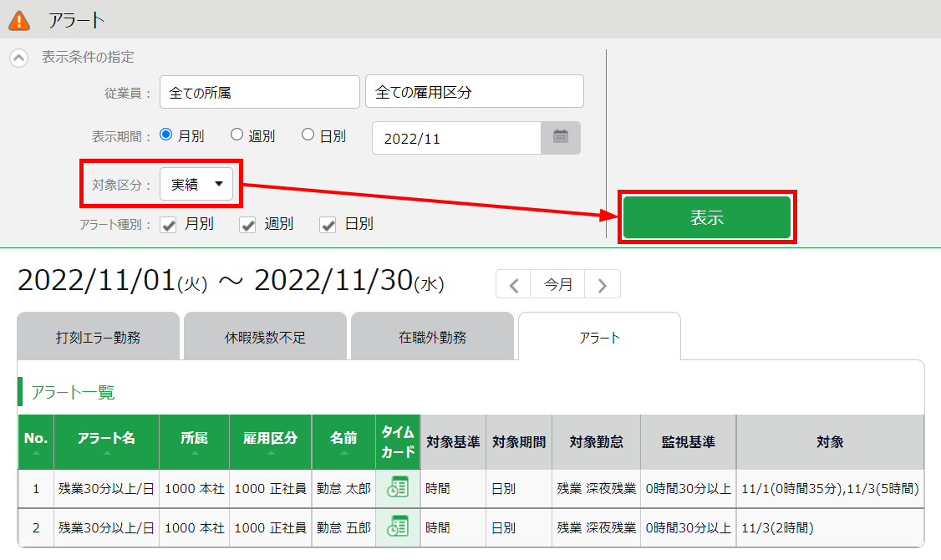This screenshot has width=941, height=560.
Task: Select the 月別 display period radio
Action: (165, 135)
